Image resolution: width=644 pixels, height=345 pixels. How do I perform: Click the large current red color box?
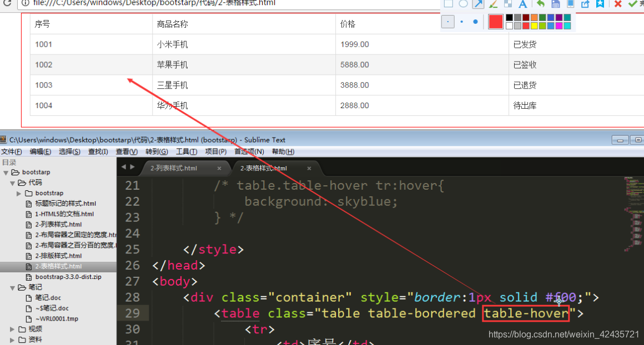495,22
